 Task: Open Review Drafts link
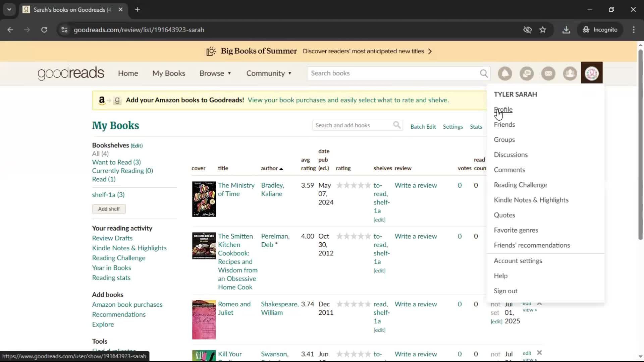[x=112, y=238]
